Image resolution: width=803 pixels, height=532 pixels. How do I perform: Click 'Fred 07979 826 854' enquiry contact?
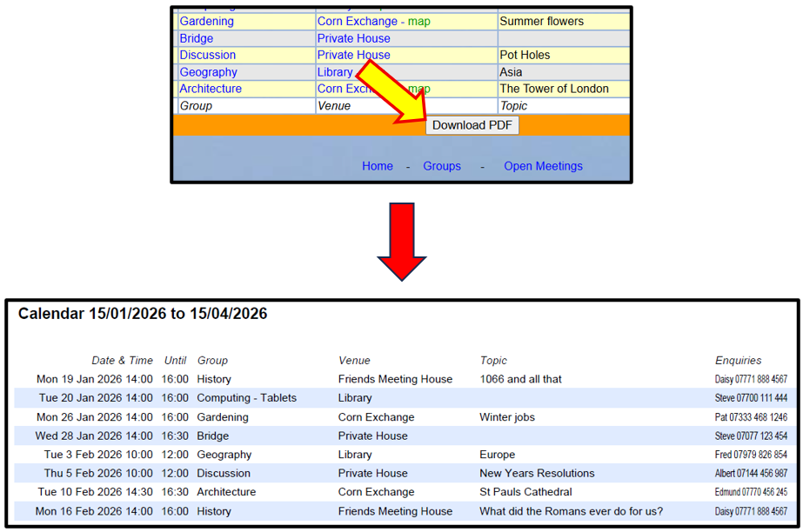pyautogui.click(x=751, y=455)
